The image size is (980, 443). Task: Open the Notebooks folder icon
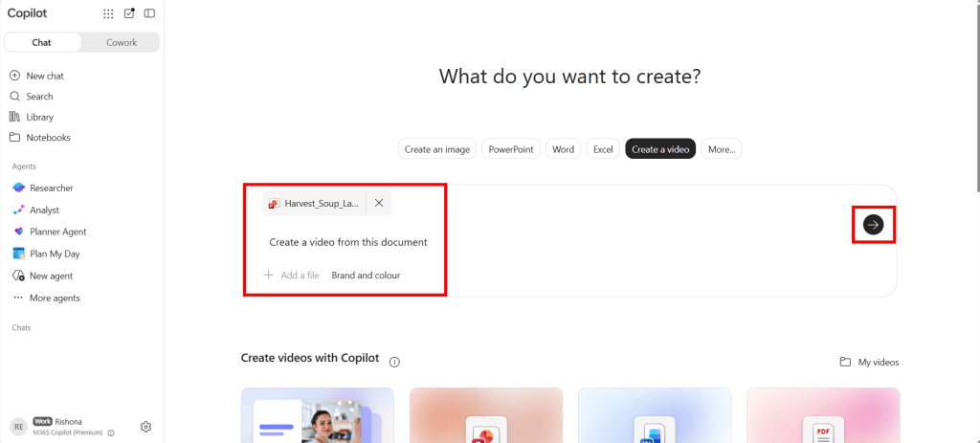point(15,138)
